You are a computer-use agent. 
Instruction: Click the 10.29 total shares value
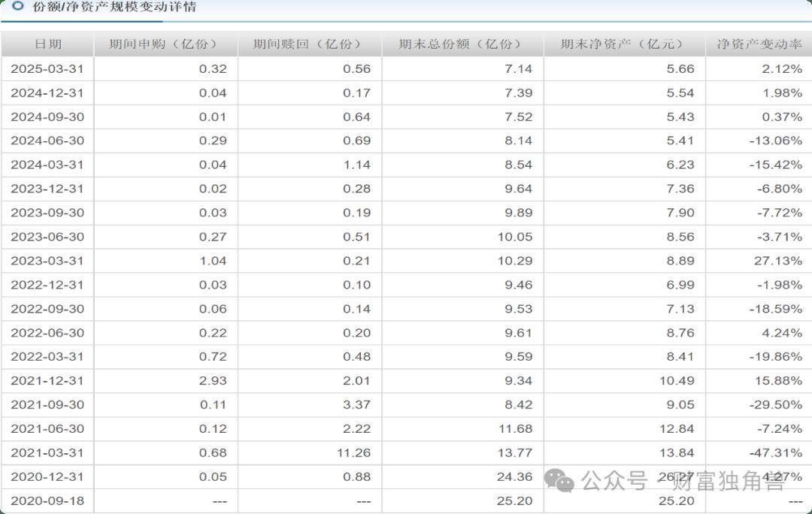[515, 261]
